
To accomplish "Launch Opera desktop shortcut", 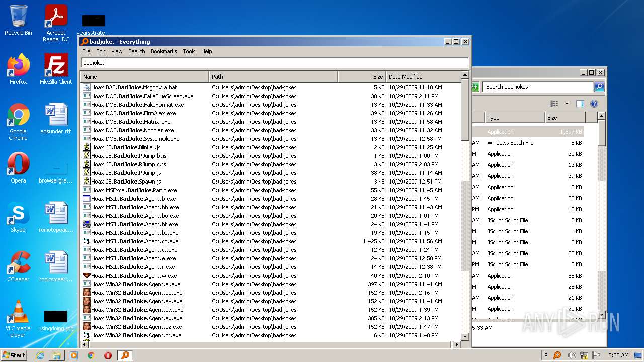I will (x=18, y=168).
